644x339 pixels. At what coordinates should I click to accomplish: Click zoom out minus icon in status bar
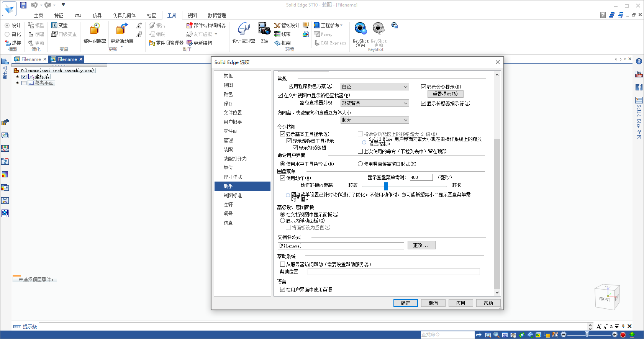tap(564, 334)
